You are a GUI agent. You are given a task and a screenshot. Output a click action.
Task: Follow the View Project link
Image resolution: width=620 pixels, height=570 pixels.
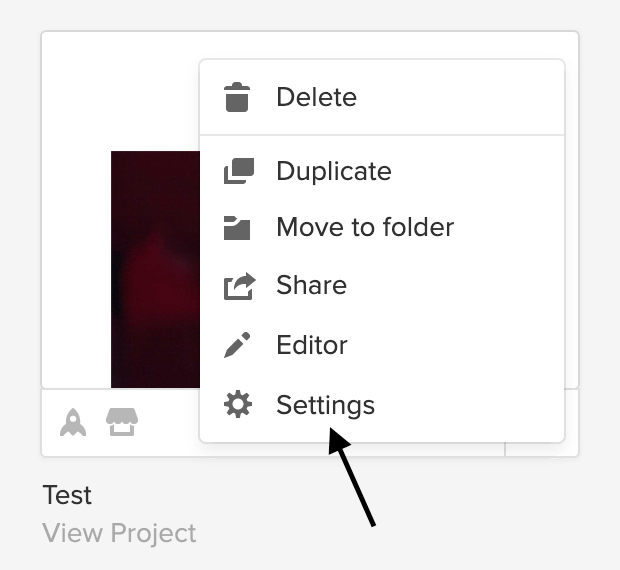tap(119, 533)
